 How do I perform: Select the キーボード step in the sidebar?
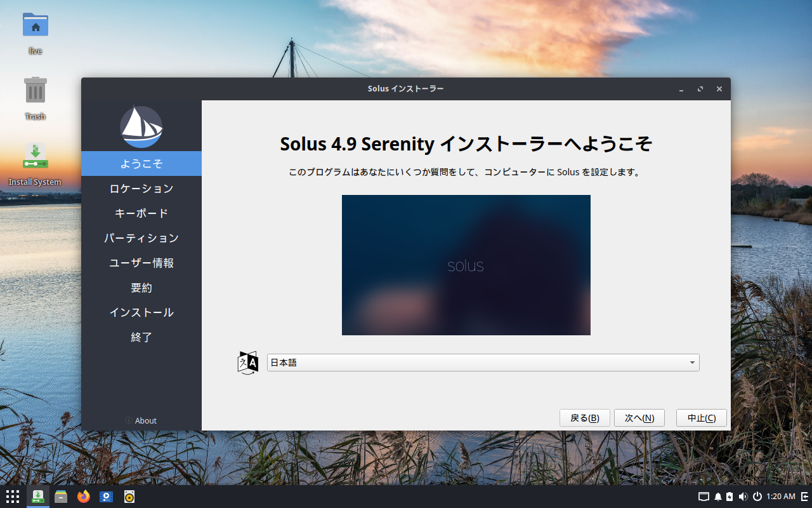click(x=141, y=213)
